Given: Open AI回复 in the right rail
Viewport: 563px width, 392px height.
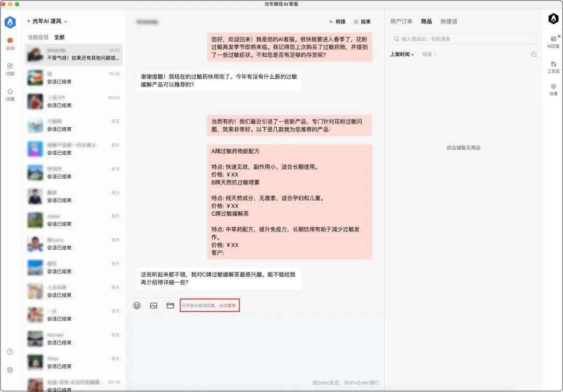Looking at the screenshot, I should pyautogui.click(x=553, y=42).
